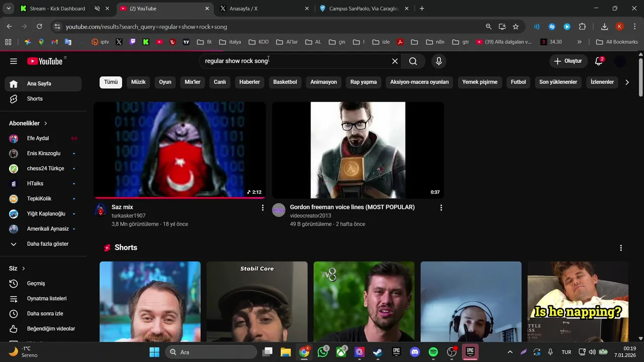Screen dimensions: 644x362
Task: Play the Saz mix video thumbnail
Action: click(180, 150)
